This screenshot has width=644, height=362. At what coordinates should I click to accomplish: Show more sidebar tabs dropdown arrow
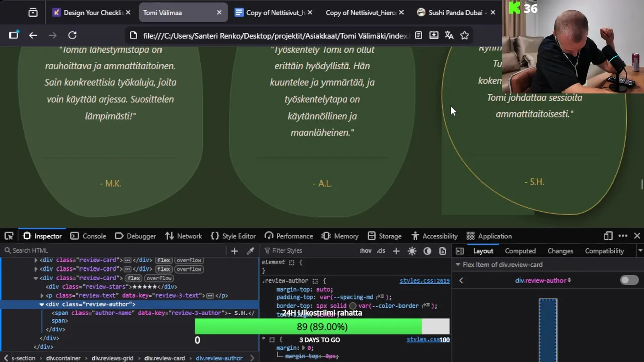(x=640, y=251)
